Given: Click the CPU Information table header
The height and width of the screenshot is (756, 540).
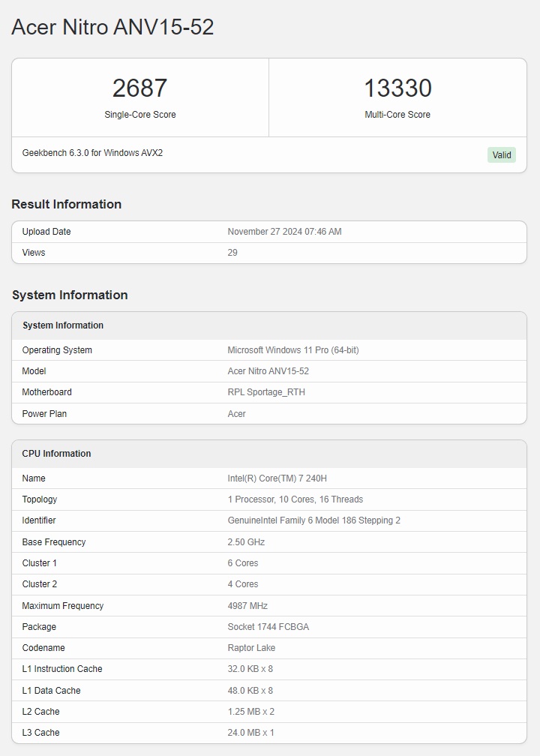Looking at the screenshot, I should tap(56, 454).
